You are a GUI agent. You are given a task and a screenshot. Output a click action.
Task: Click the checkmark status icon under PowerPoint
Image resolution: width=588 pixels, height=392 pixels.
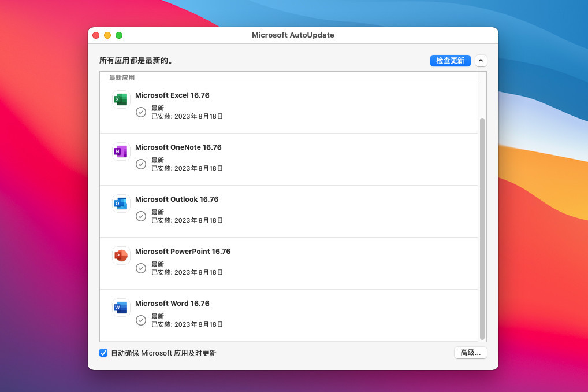click(x=141, y=268)
